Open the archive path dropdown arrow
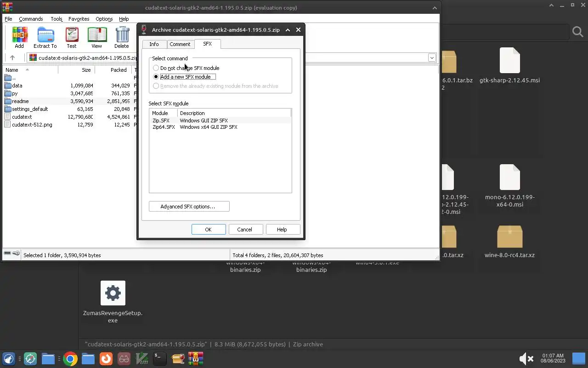The height and width of the screenshot is (368, 588). (x=432, y=57)
